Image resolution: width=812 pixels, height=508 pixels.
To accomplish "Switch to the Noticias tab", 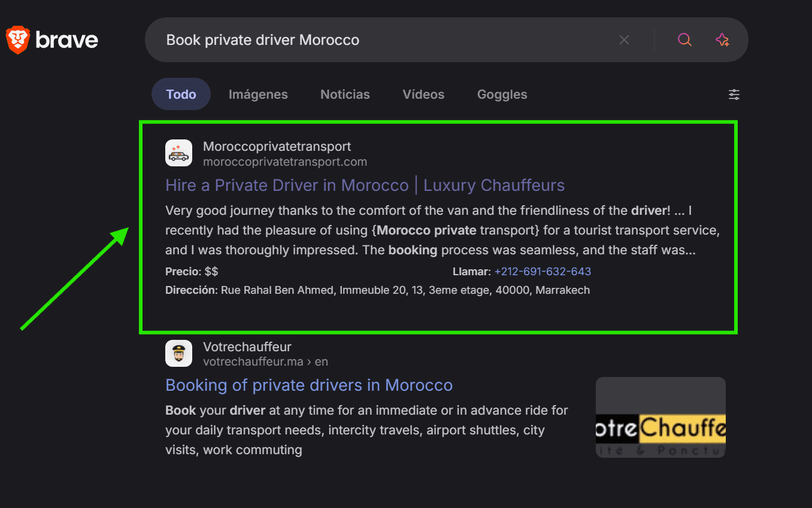I will 345,95.
